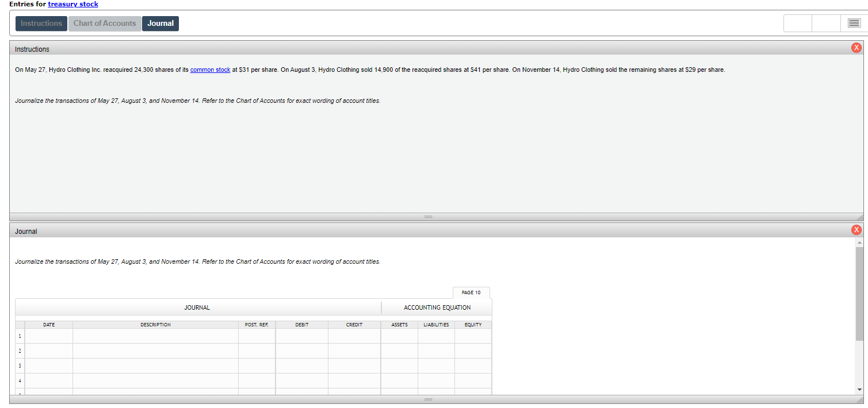The image size is (868, 408).
Task: Click the Debit field in row 1
Action: (x=301, y=335)
